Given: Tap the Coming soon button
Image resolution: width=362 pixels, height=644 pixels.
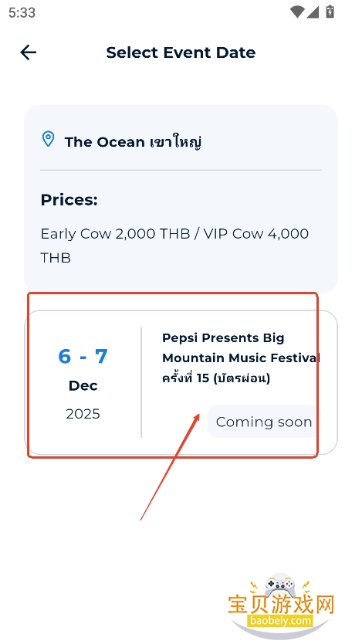Looking at the screenshot, I should 262,422.
